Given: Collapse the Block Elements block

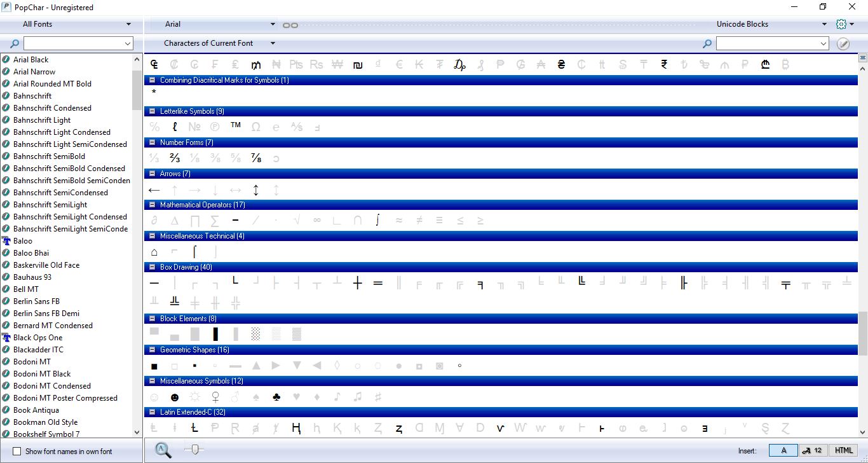Looking at the screenshot, I should pos(152,319).
